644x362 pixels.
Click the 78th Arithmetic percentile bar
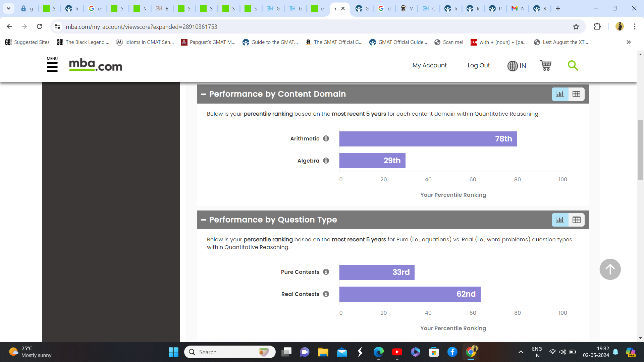click(x=428, y=139)
